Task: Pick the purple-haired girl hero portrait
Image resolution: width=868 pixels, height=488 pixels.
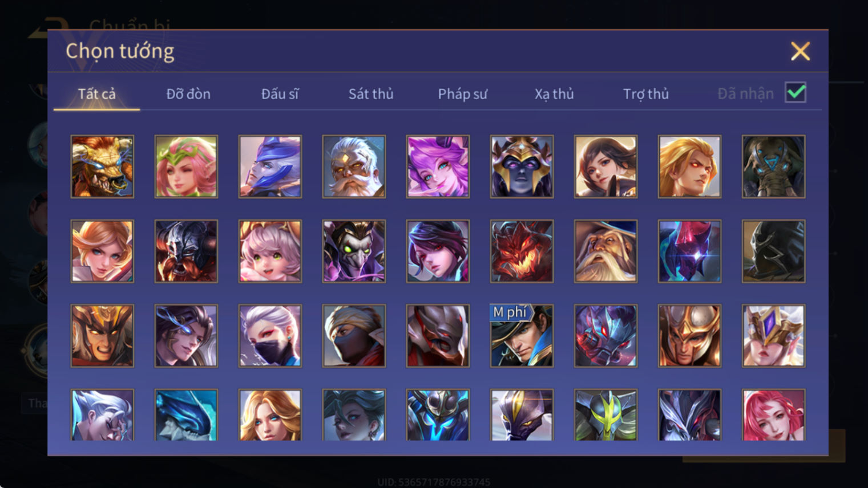Action: point(438,166)
